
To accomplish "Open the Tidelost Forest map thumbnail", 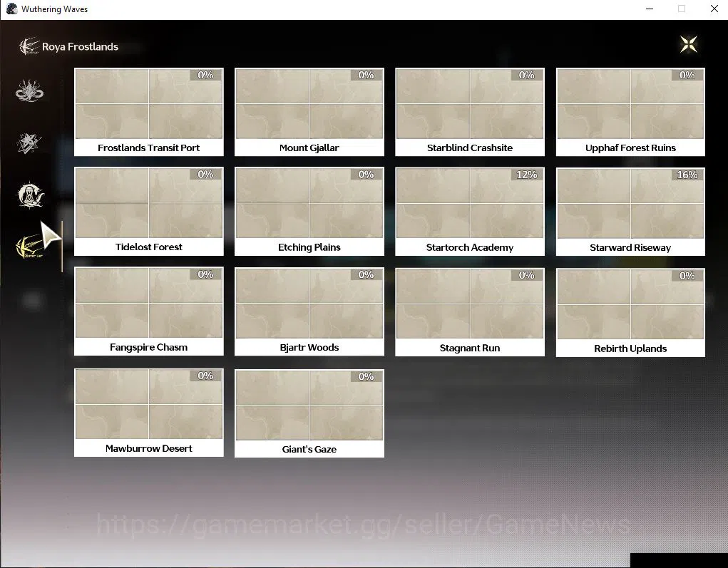I will pyautogui.click(x=148, y=203).
